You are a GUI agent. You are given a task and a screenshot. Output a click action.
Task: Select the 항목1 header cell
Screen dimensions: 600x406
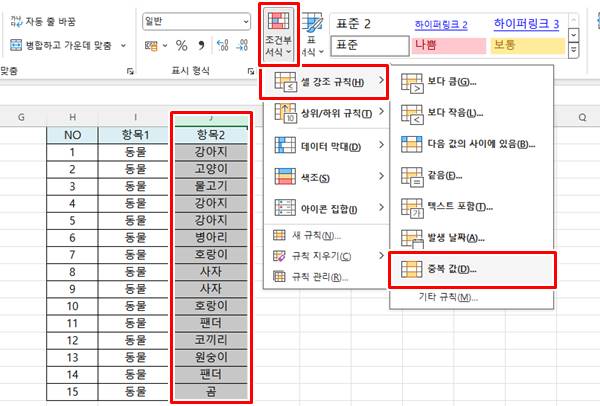click(x=135, y=135)
